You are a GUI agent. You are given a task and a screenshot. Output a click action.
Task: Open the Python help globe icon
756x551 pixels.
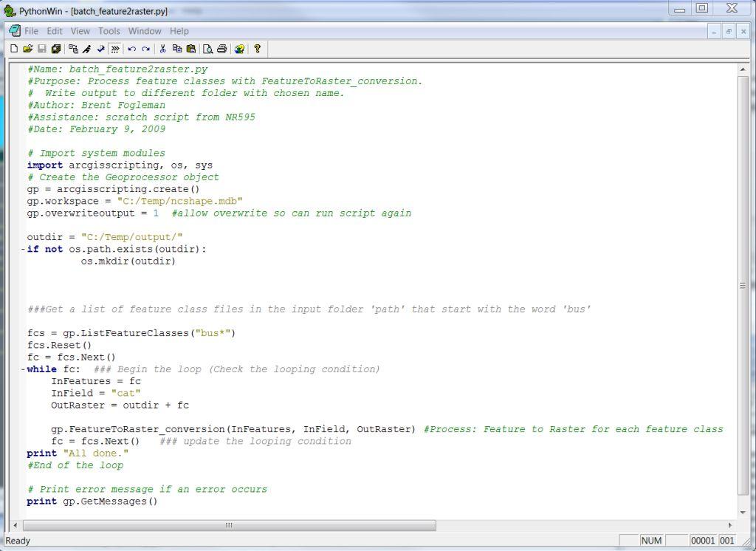(239, 49)
